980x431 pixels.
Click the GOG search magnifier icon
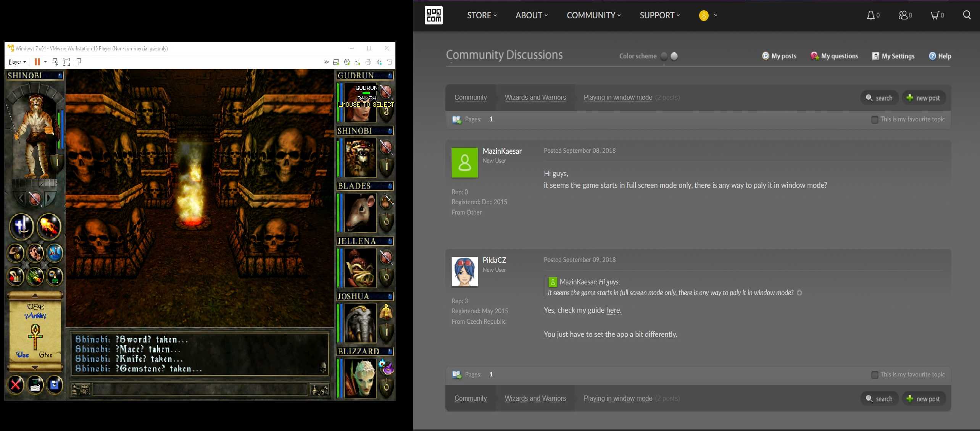tap(967, 15)
